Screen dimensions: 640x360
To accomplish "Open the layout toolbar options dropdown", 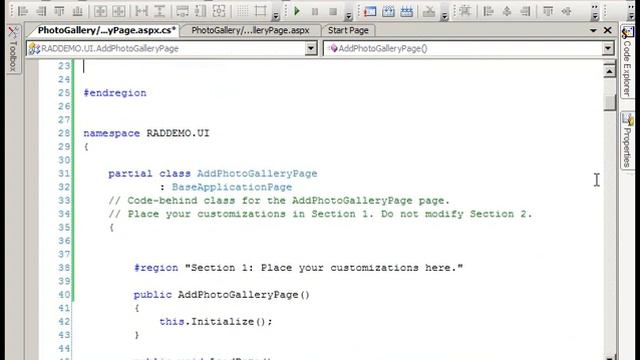I will 276,16.
